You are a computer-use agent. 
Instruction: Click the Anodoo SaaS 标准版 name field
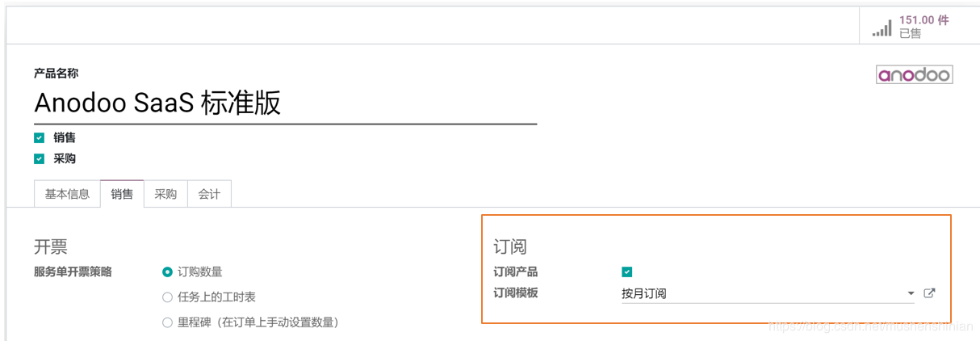point(284,103)
